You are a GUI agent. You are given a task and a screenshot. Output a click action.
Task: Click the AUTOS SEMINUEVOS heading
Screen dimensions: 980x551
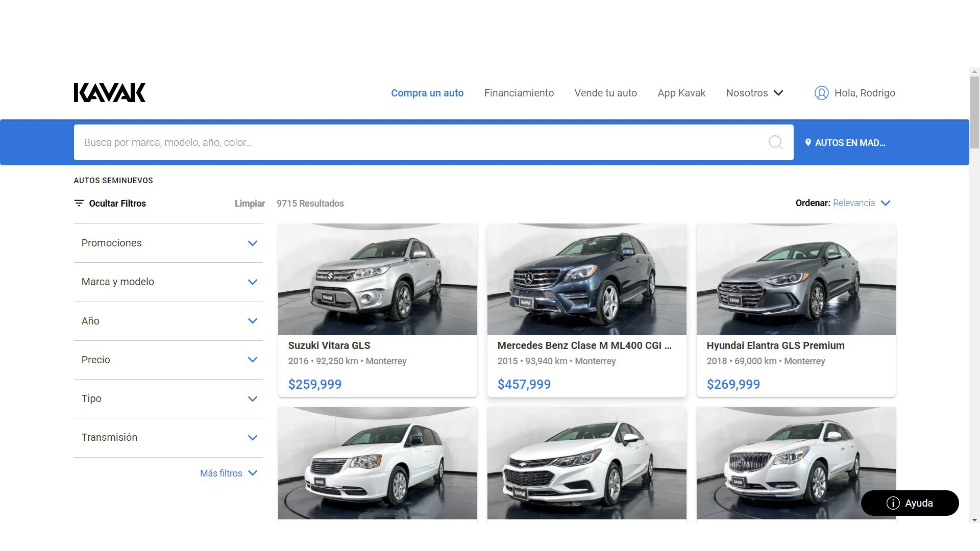tap(113, 181)
